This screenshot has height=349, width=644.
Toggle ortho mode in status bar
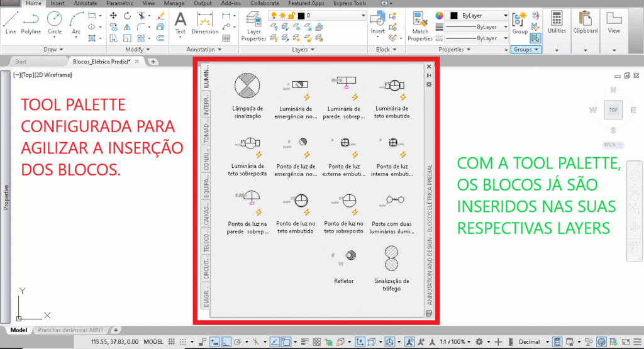coord(226,341)
